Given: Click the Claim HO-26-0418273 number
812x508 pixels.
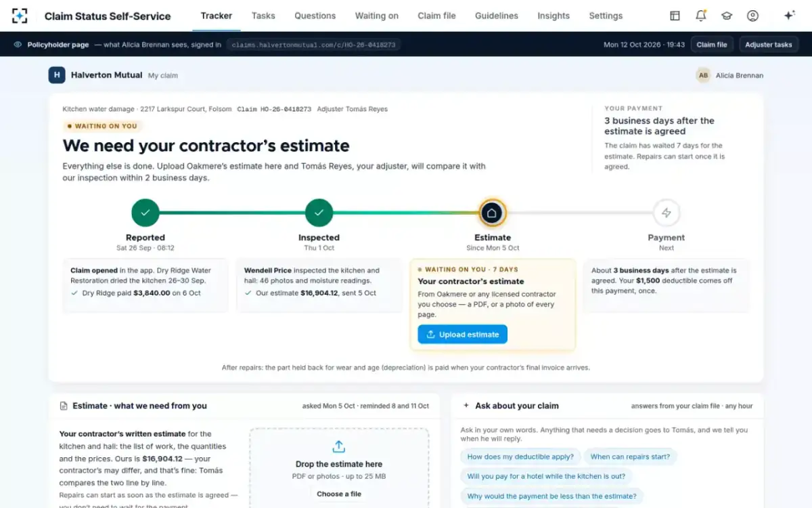Looking at the screenshot, I should tap(274, 109).
